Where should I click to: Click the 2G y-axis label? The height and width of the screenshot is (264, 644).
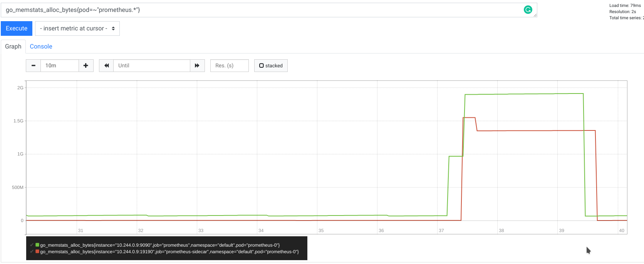coord(20,88)
